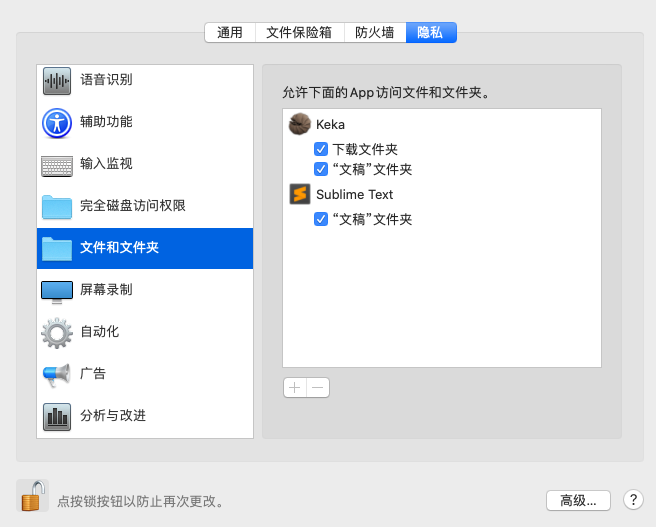This screenshot has height=527, width=656.
Task: Open the 防火墙 tab
Action: pos(374,32)
